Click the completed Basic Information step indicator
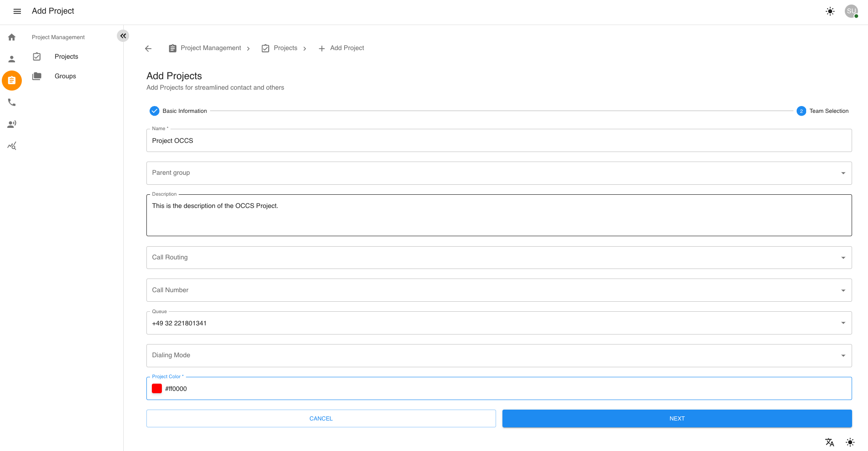 click(x=154, y=111)
